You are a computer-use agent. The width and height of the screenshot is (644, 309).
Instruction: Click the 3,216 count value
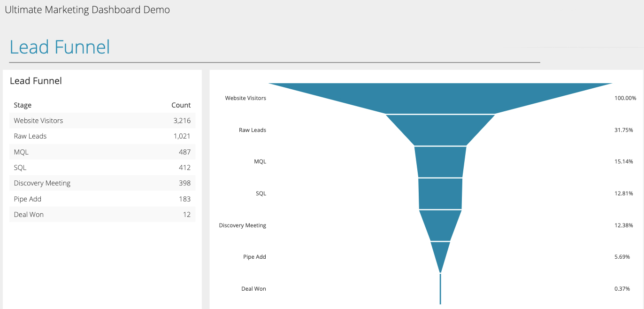182,121
